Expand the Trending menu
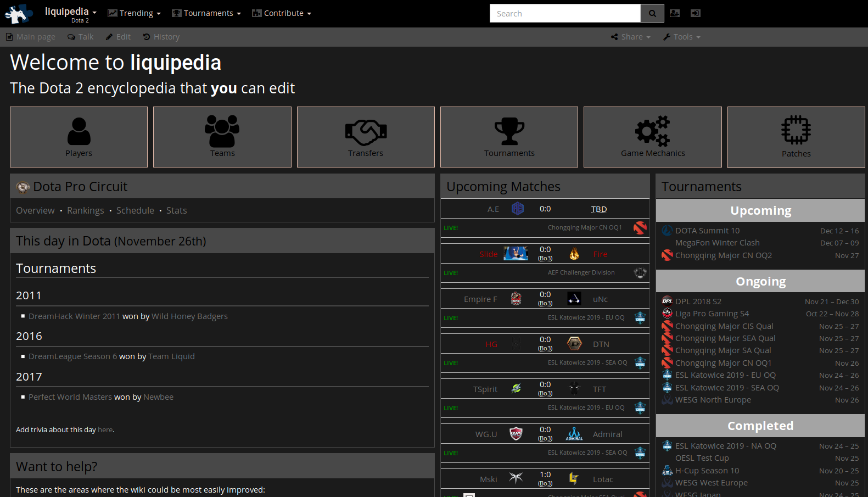This screenshot has height=497, width=868. 135,13
